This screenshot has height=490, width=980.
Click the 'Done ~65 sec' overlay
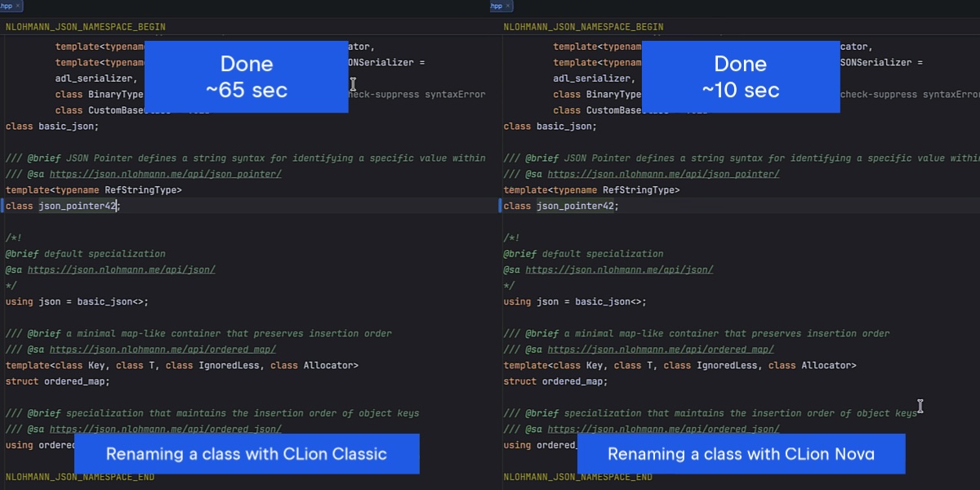[x=246, y=77]
